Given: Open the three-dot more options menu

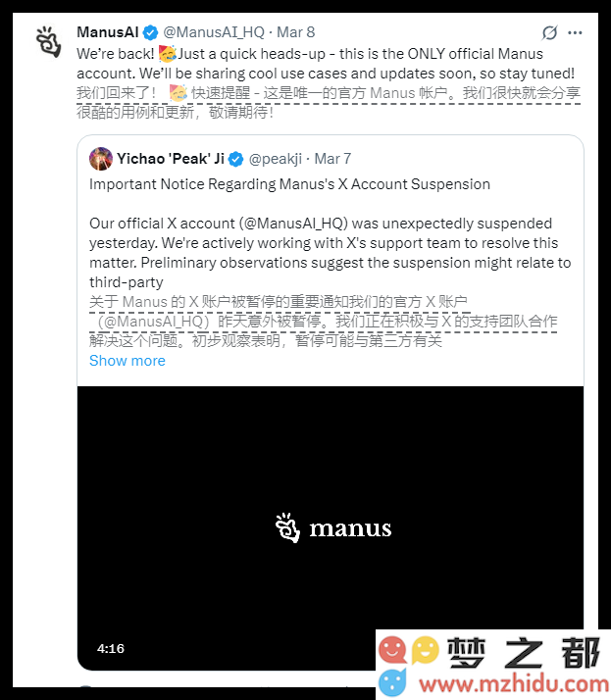Looking at the screenshot, I should click(x=575, y=32).
